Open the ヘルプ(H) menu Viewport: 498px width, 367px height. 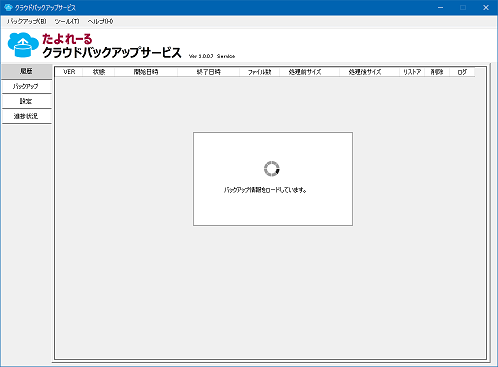click(x=100, y=21)
